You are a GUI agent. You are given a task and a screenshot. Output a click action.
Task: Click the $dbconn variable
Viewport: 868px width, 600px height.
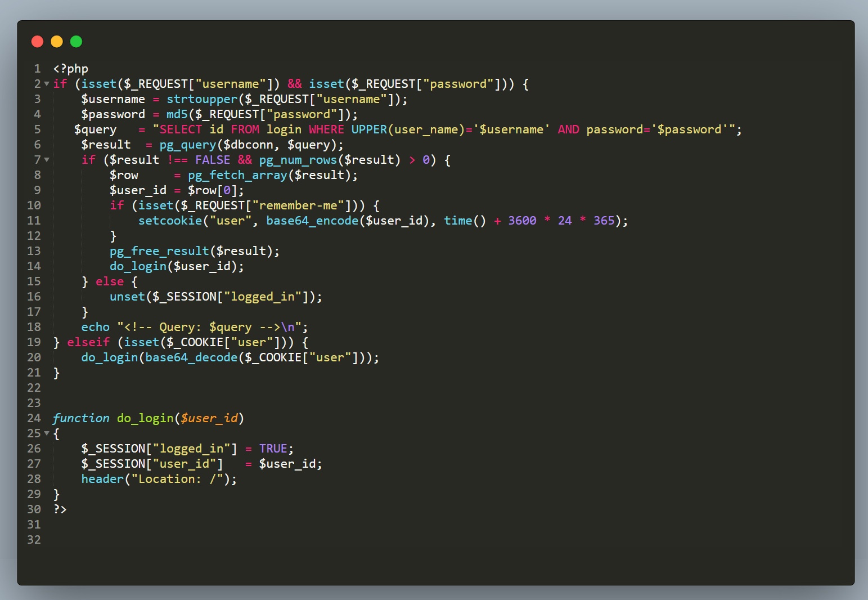248,145
